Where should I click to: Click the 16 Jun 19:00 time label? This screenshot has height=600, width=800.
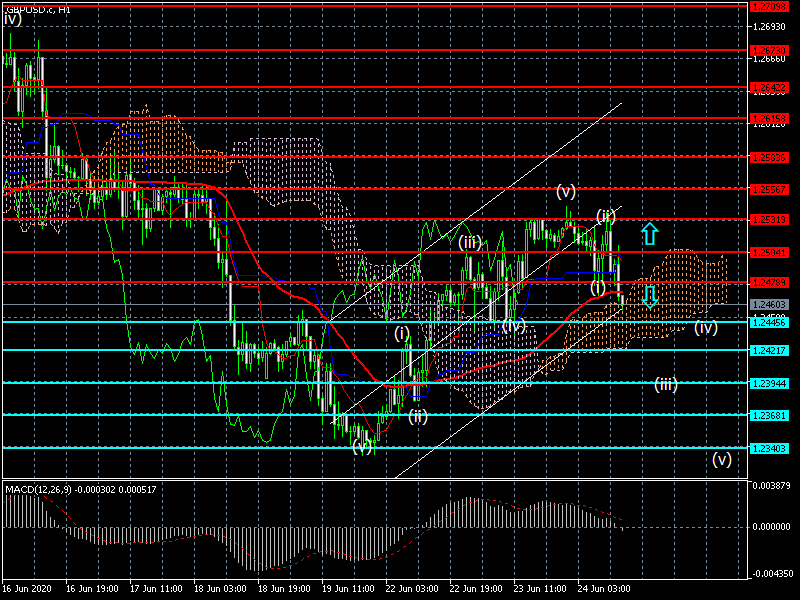click(92, 588)
